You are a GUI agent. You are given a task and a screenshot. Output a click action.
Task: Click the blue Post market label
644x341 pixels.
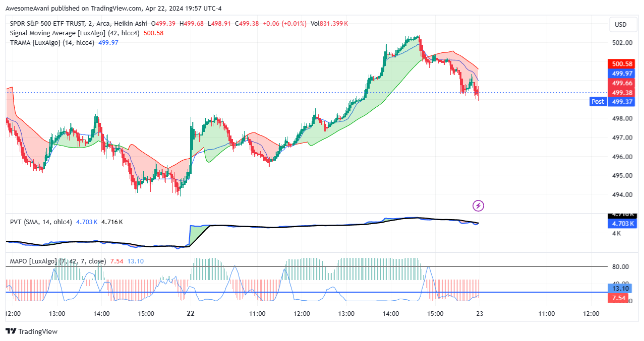point(598,102)
